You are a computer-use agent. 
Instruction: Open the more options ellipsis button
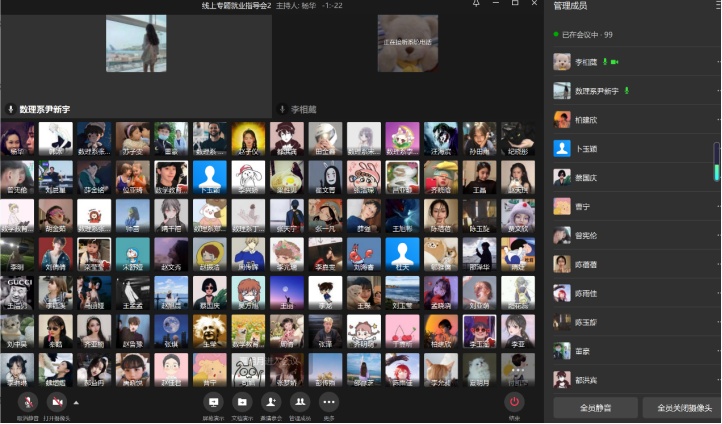coord(328,401)
